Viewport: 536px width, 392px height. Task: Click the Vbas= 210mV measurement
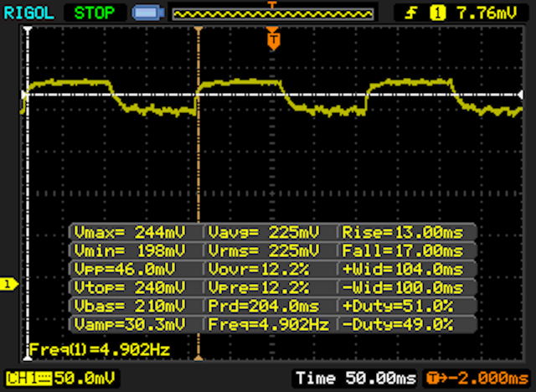130,306
